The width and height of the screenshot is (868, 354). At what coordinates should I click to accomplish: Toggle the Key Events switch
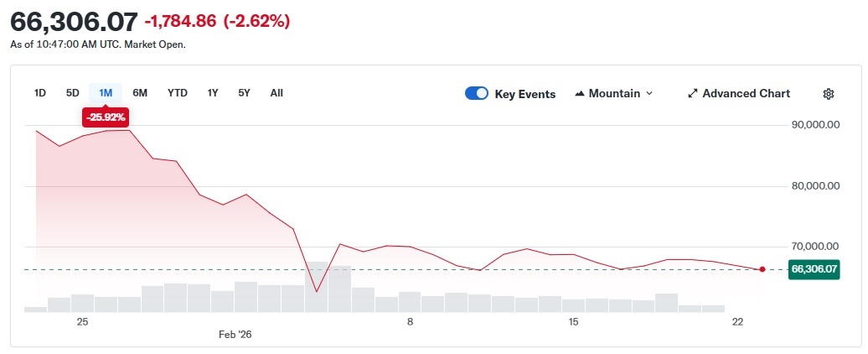(x=477, y=94)
